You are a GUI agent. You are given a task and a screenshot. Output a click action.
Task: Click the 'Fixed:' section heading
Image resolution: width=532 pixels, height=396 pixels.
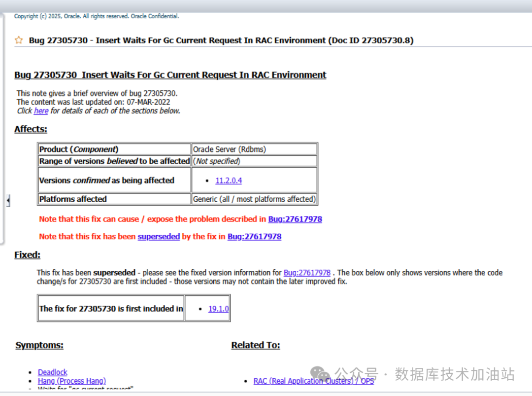(28, 255)
